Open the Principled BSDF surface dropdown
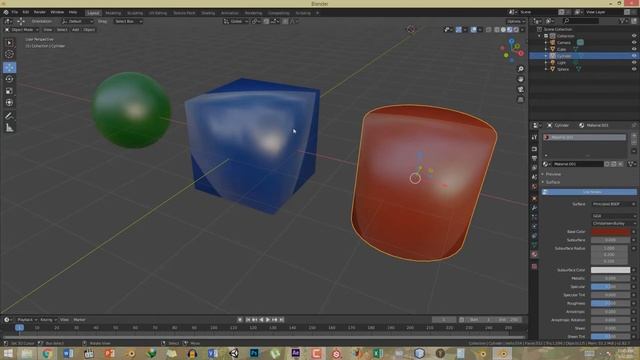The height and width of the screenshot is (360, 640). pos(613,204)
